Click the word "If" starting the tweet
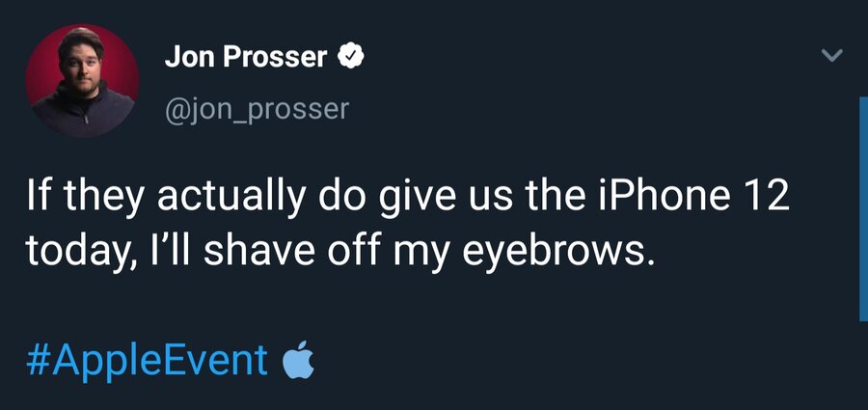 (x=39, y=199)
